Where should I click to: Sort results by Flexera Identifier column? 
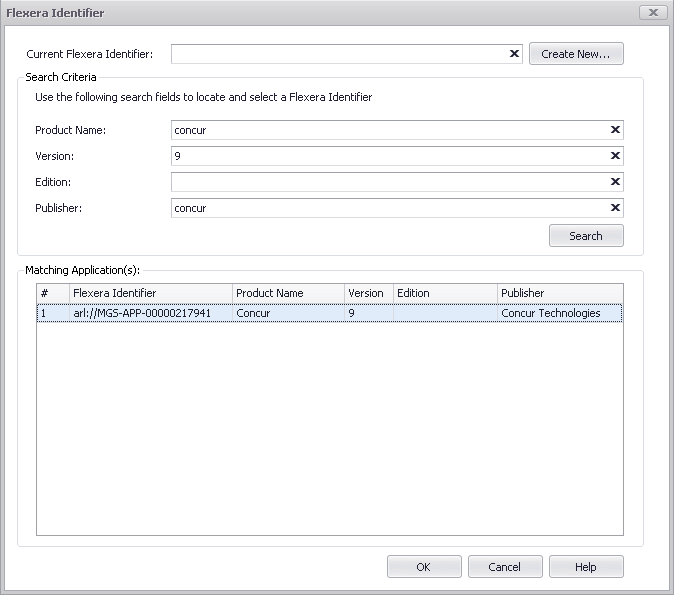(150, 293)
